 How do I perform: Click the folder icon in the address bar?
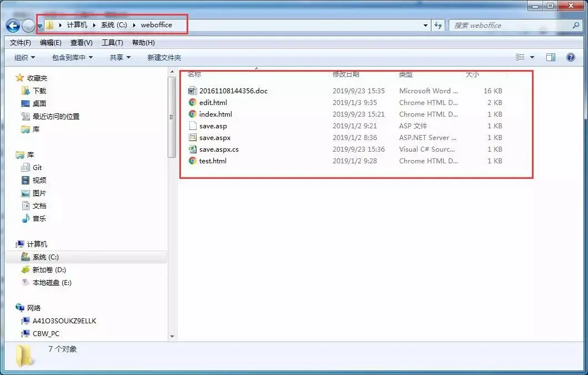pos(50,25)
